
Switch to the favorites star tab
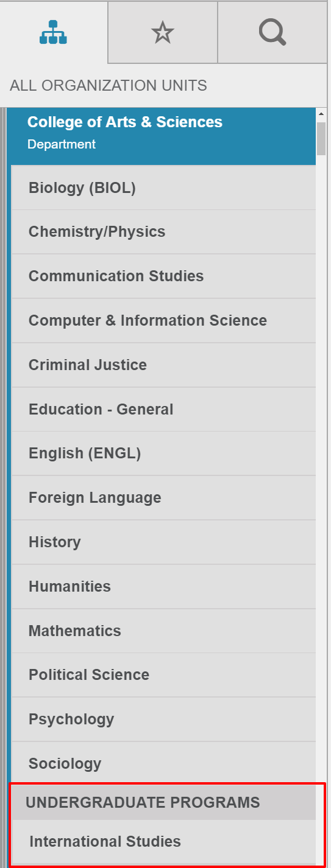[x=163, y=32]
